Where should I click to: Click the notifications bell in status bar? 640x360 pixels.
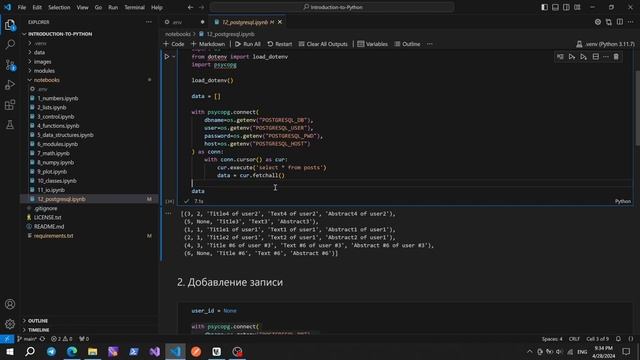[618, 339]
